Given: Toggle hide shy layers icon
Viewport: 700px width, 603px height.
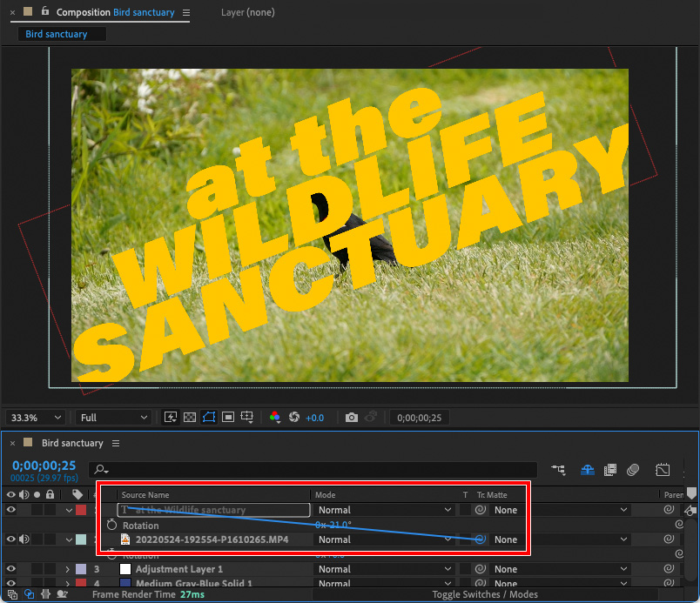Looking at the screenshot, I should coord(588,470).
